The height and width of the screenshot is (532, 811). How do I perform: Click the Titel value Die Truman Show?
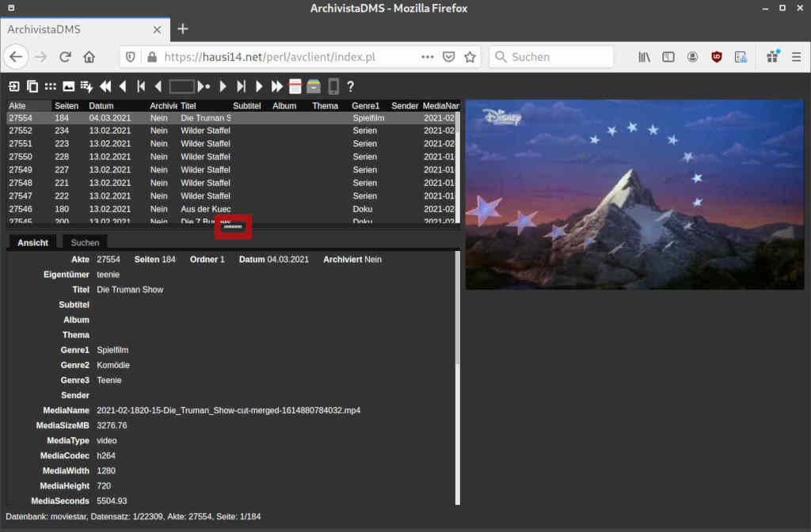130,290
